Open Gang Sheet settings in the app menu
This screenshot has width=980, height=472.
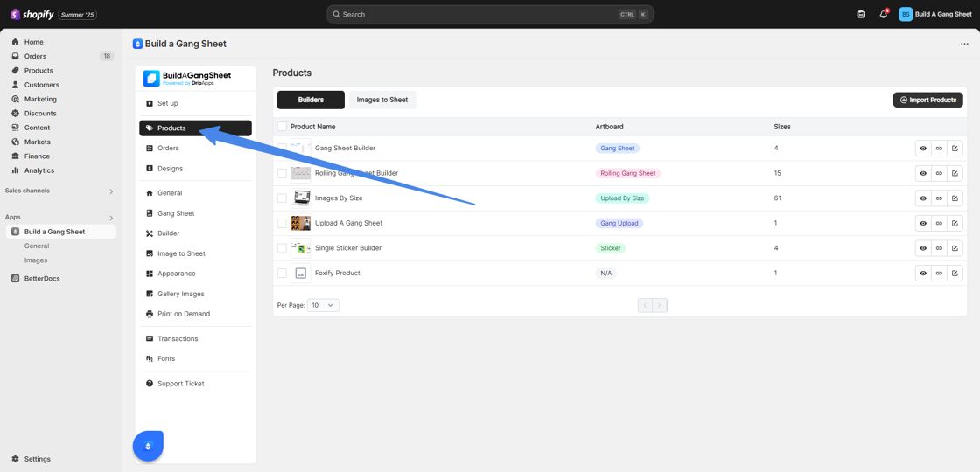click(x=195, y=213)
